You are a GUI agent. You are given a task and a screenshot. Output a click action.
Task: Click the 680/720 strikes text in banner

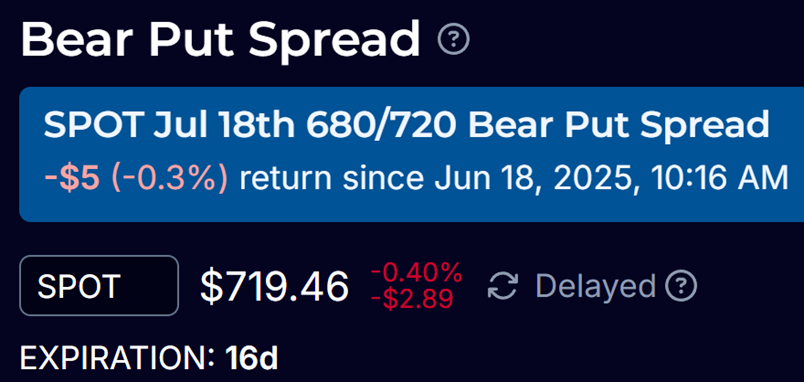(x=383, y=126)
